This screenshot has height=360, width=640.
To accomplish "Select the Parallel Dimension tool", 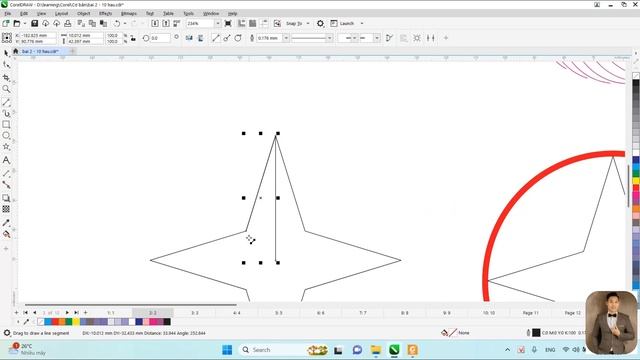I will point(6,173).
